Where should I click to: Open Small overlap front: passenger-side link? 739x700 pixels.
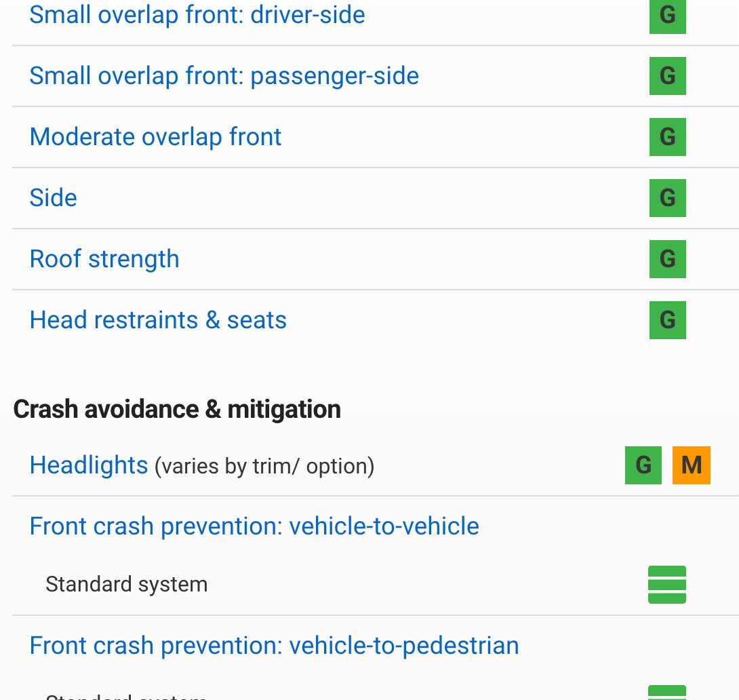(224, 76)
